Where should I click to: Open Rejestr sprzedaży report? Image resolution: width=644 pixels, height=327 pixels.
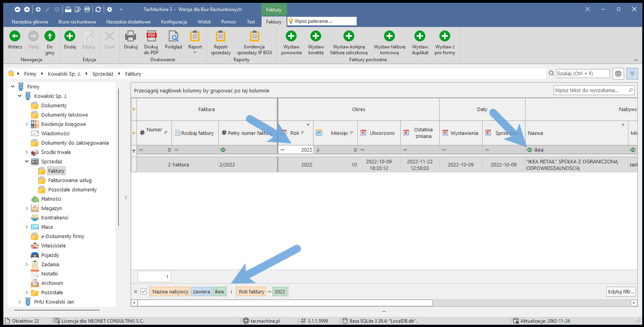point(221,37)
